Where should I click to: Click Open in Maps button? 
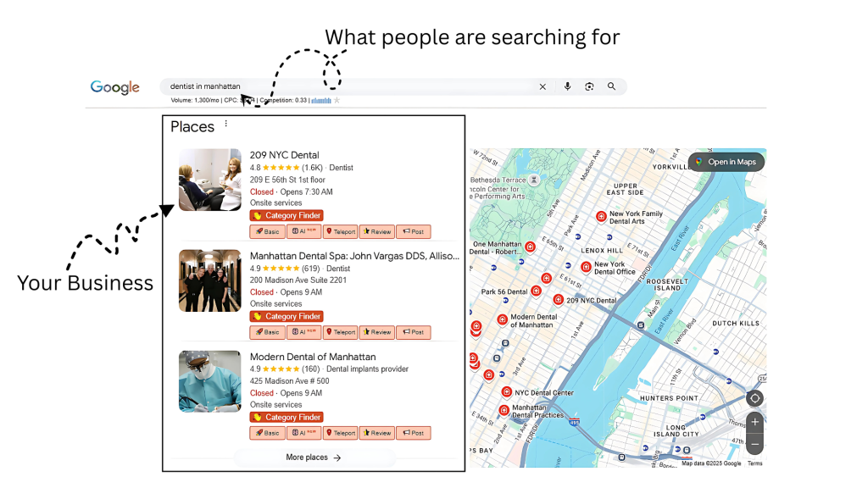point(726,162)
